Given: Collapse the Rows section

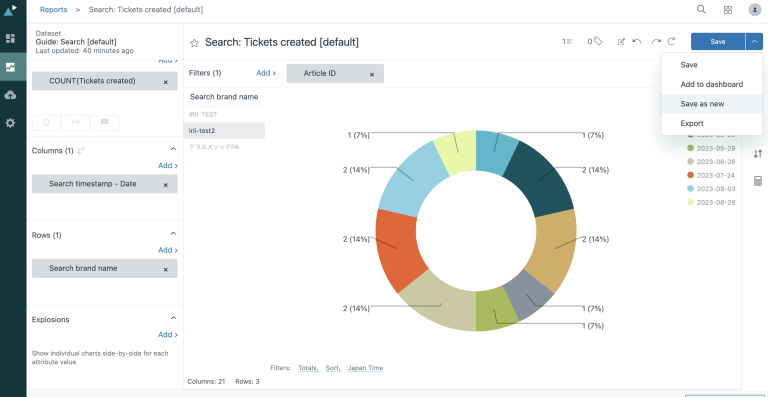Looking at the screenshot, I should pyautogui.click(x=173, y=234).
